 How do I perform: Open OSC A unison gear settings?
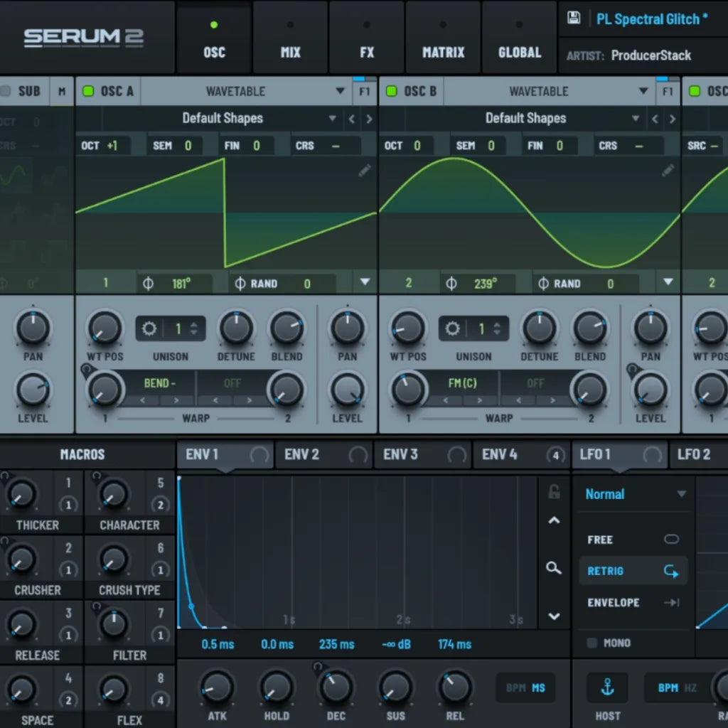[149, 328]
